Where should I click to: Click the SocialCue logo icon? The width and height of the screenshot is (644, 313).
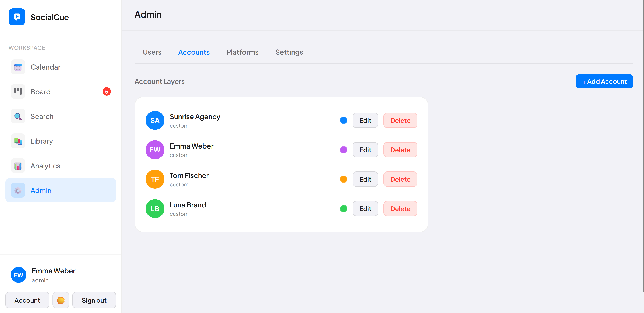(17, 17)
